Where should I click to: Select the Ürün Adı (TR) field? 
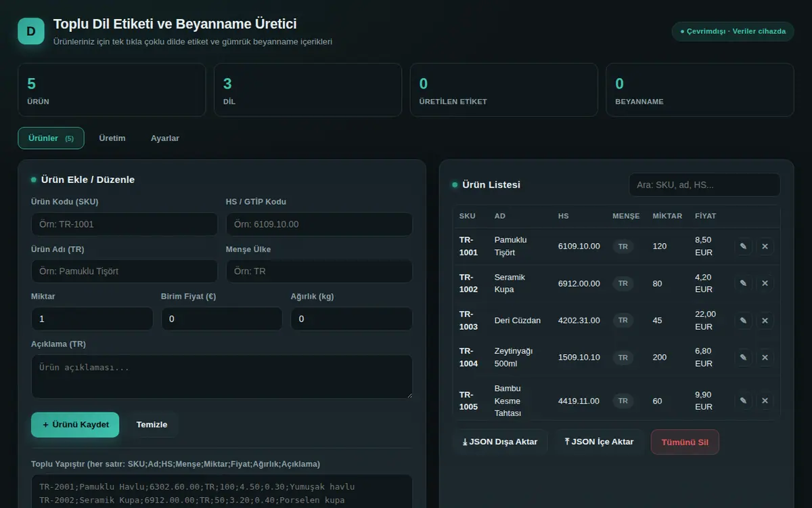tap(125, 272)
